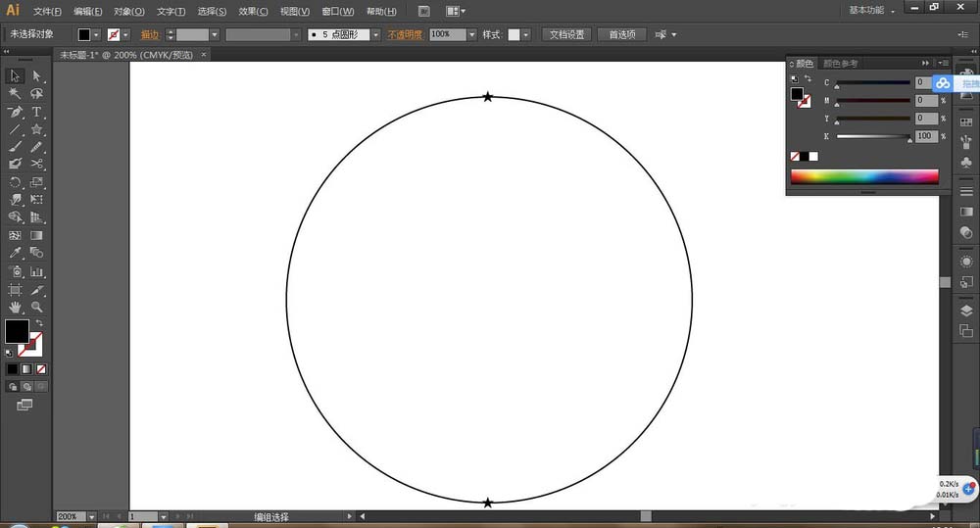Screen dimensions: 980x528
Task: Open the 帮助(H) menu
Action: point(381,11)
